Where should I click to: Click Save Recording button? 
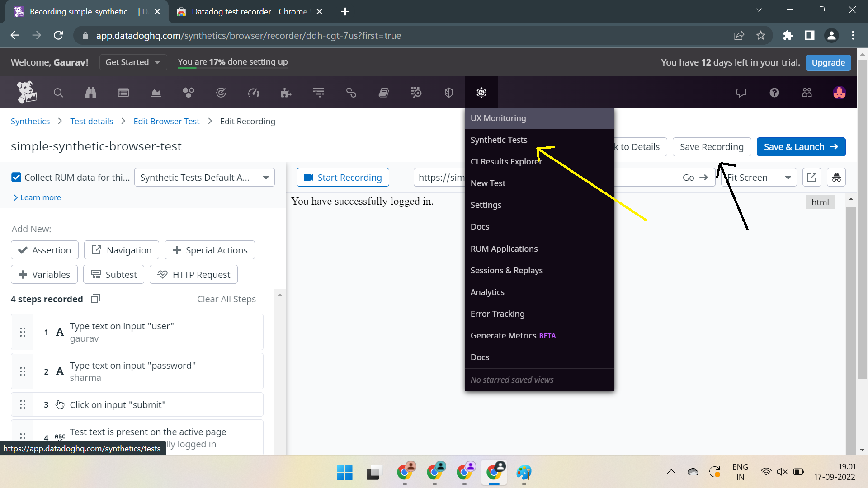click(x=712, y=147)
